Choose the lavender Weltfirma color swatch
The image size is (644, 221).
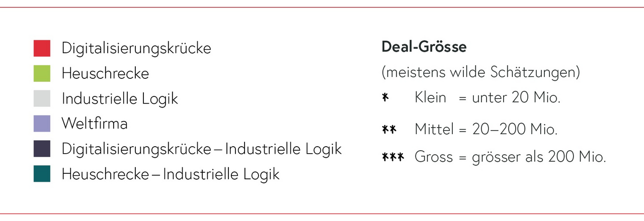click(42, 124)
